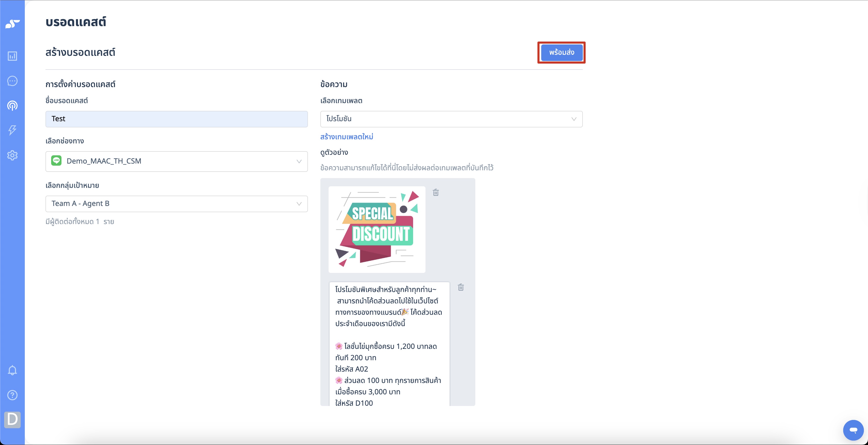Screen dimensions: 868x445
Task: Click the เลือกเทมเพลต label
Action: click(341, 101)
